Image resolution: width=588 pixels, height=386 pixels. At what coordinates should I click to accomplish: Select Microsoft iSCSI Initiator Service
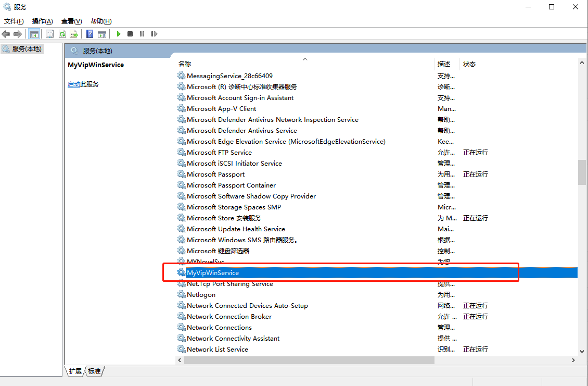[x=377, y=164]
